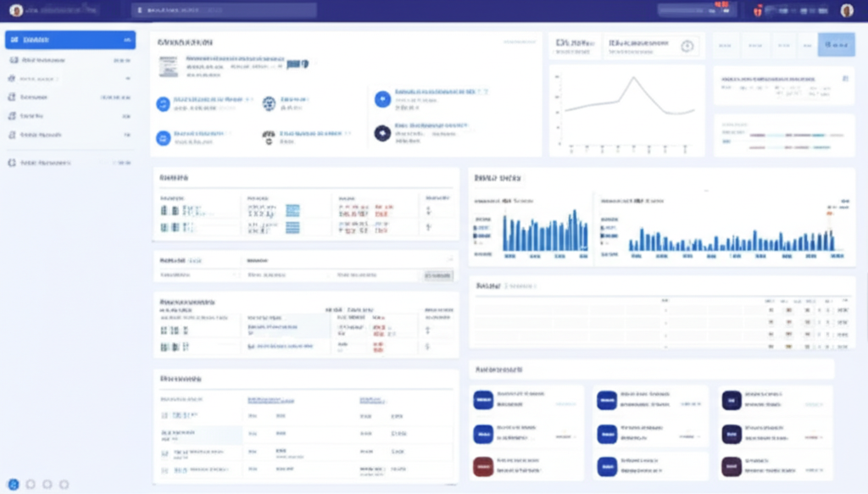The image size is (868, 494).
Task: Click the small icon in the right summary card
Action: point(844,78)
